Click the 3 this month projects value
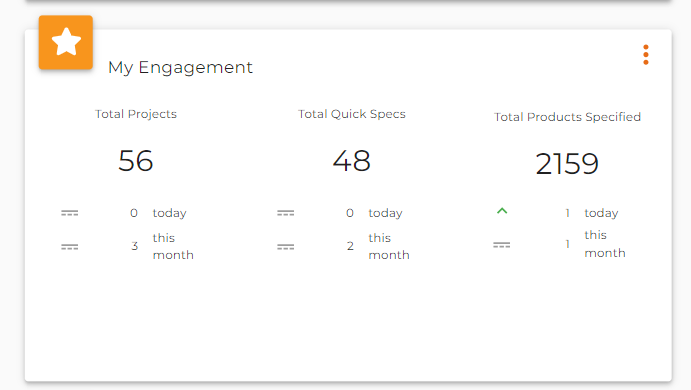The height and width of the screenshot is (390, 691). (x=134, y=246)
